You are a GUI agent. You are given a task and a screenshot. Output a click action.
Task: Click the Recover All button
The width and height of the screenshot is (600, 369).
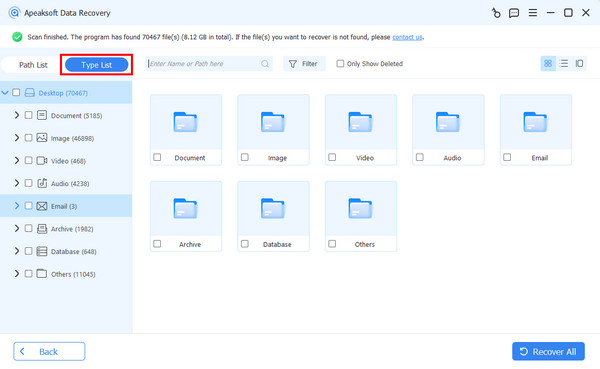tap(548, 351)
